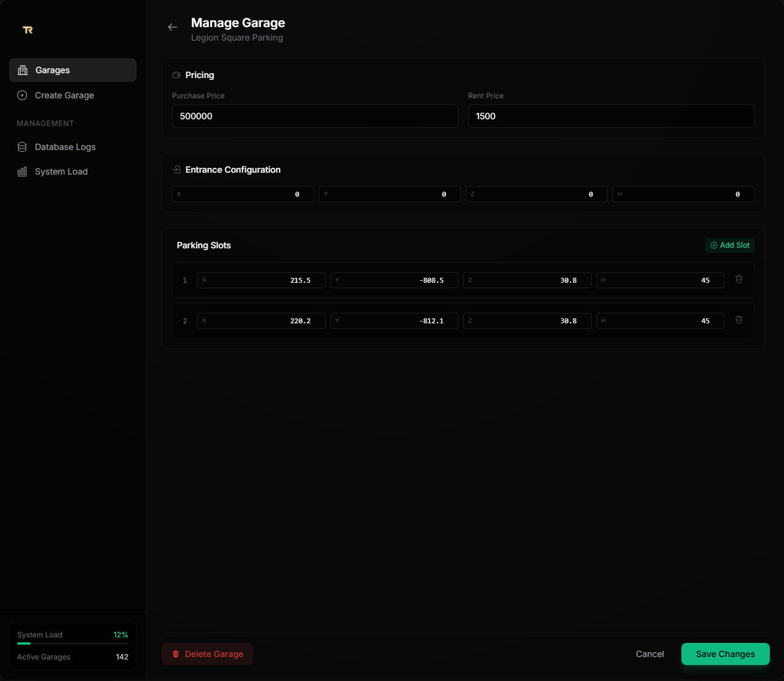The height and width of the screenshot is (681, 784).
Task: Click the Database Logs cylinder icon
Action: pos(22,147)
